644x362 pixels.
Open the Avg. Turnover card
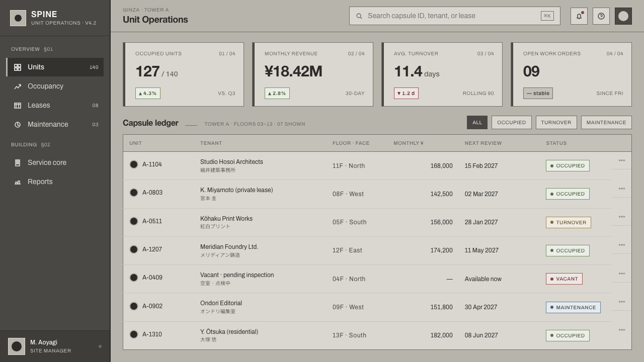point(442,74)
